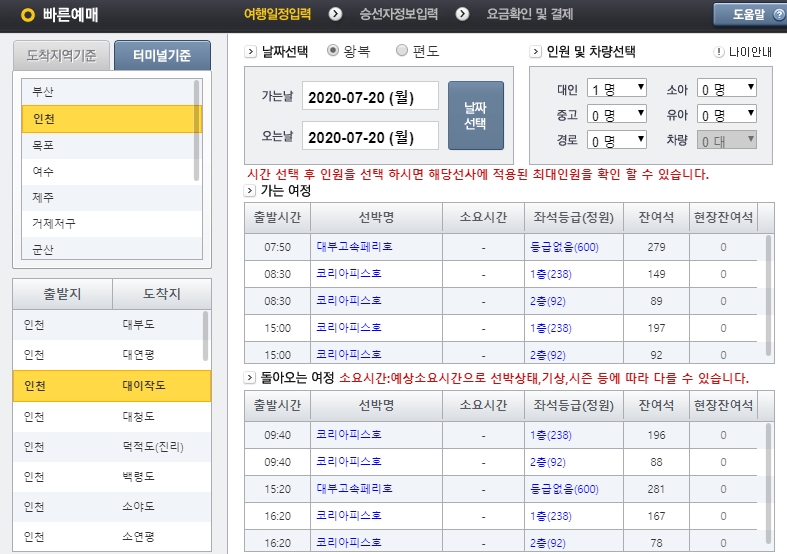Viewport: 787px width, 554px height.
Task: Click 등급없음(600) seat on 15:20 return
Action: 564,489
